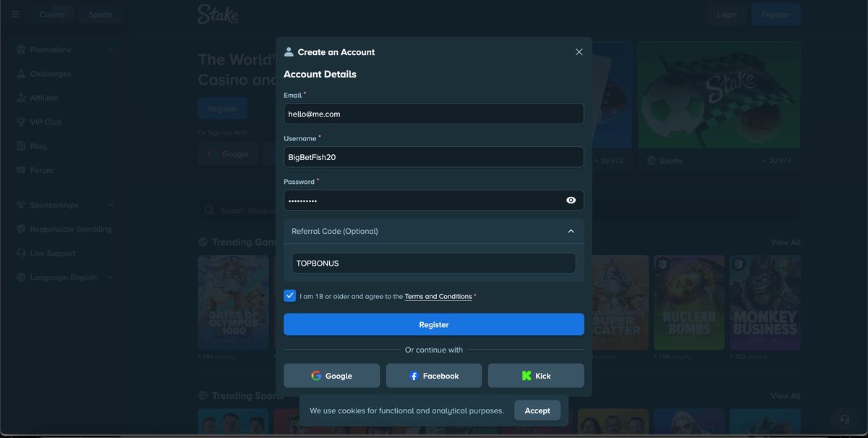Click the Login button in header
Image resolution: width=868 pixels, height=438 pixels.
tap(727, 14)
